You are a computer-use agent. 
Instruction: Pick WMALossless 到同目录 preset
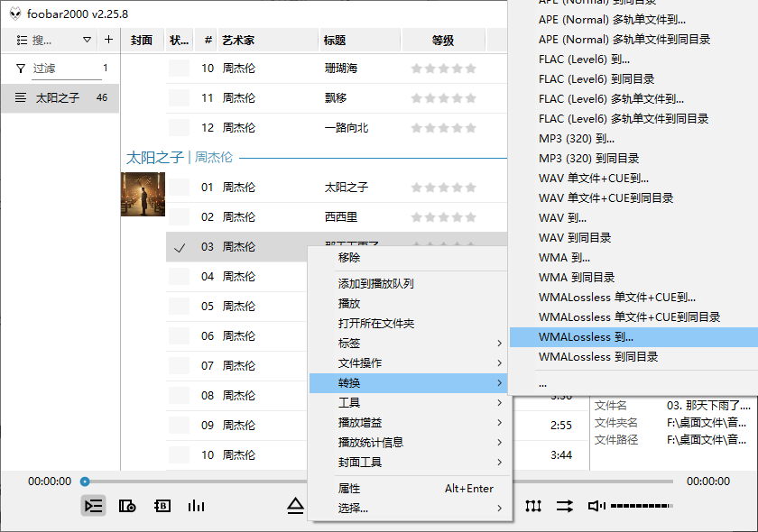click(x=633, y=356)
